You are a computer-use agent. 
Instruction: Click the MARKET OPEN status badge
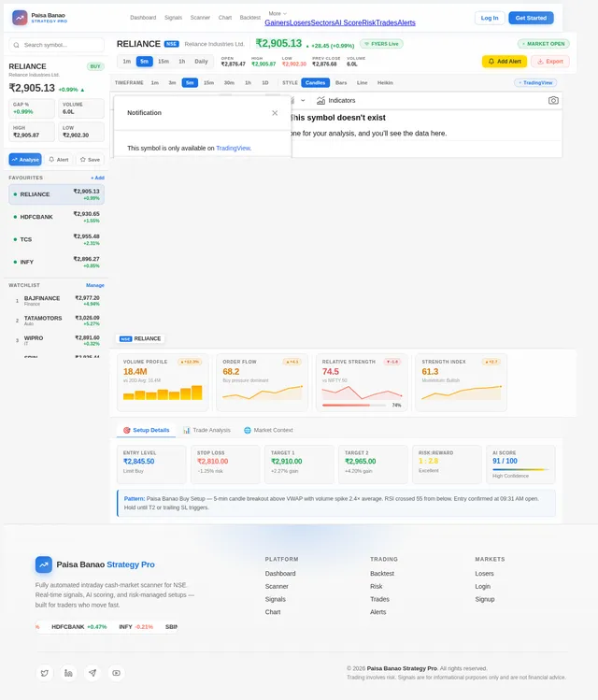click(x=543, y=44)
